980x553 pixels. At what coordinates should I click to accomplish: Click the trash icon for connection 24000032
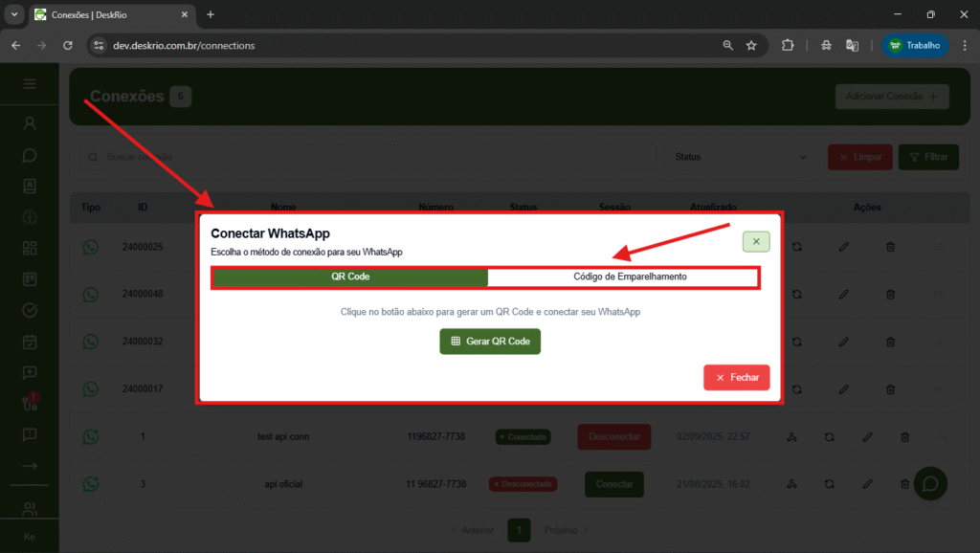click(x=891, y=342)
